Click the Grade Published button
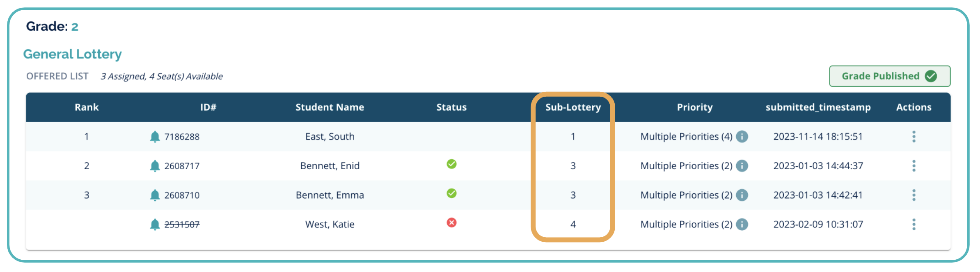980x272 pixels. [889, 76]
